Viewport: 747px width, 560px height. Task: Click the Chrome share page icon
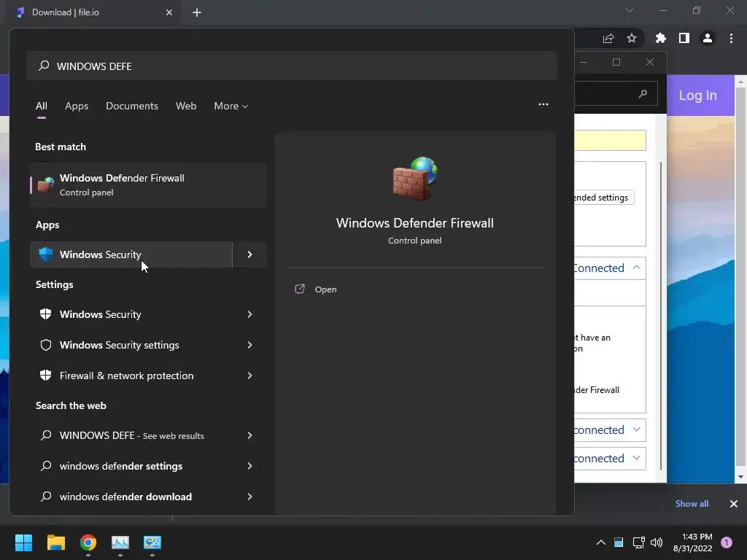click(608, 39)
